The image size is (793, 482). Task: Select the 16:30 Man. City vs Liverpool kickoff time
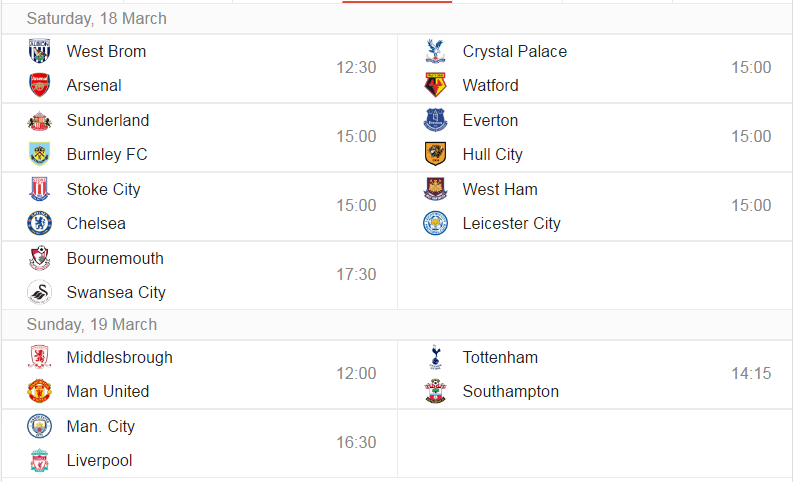tap(356, 443)
